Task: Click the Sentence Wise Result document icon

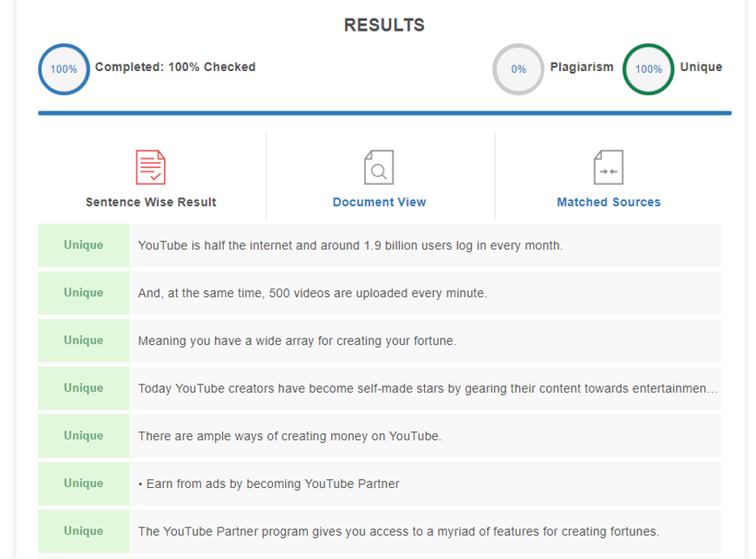Action: [151, 167]
